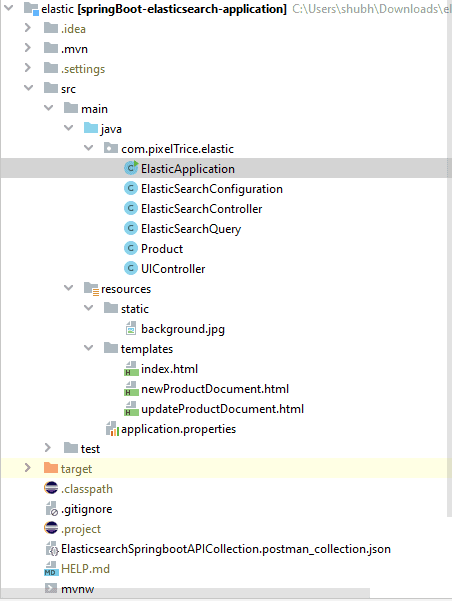Click the .classpath Eclipse file icon
This screenshot has width=452, height=601.
point(51,488)
